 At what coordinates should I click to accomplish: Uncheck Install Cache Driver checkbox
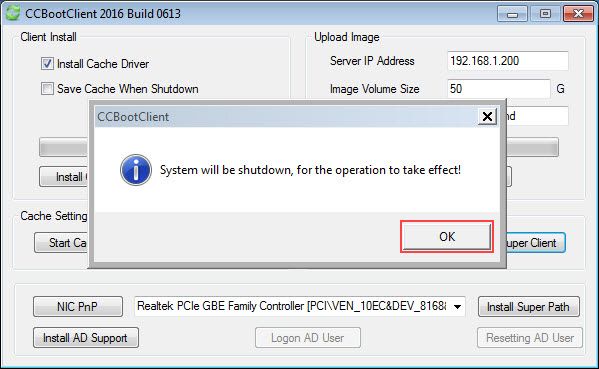point(47,64)
